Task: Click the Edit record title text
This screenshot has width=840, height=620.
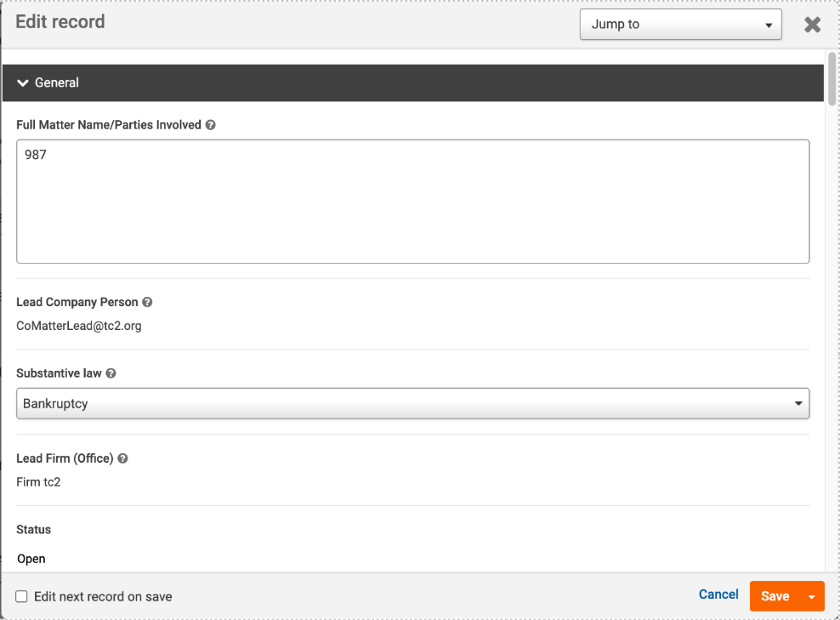Action: [60, 22]
